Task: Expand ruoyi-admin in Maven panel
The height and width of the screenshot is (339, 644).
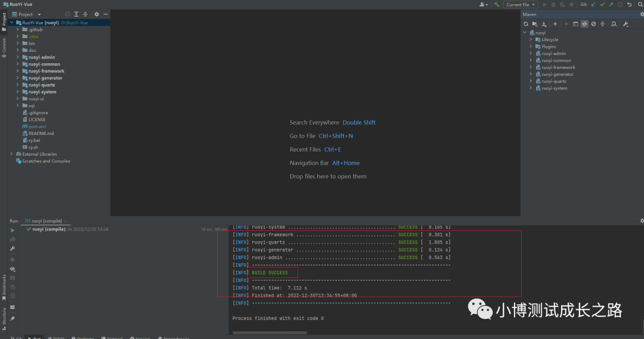Action: [531, 54]
